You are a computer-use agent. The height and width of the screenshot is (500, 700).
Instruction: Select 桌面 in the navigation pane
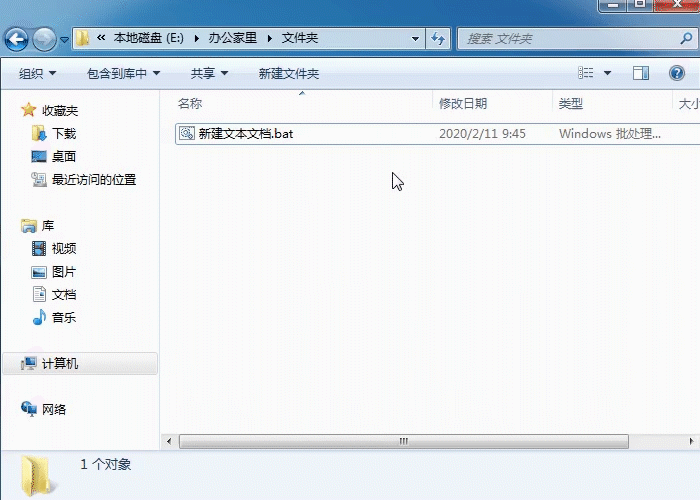coord(63,156)
